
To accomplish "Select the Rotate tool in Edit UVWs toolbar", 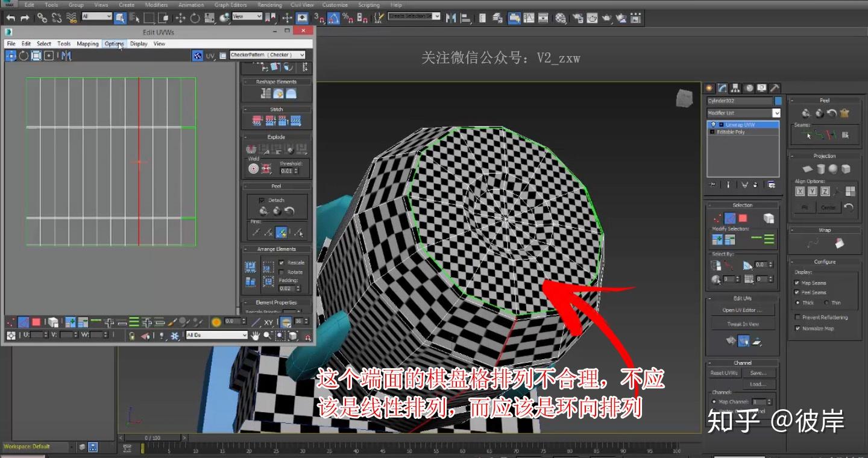I will tap(24, 56).
